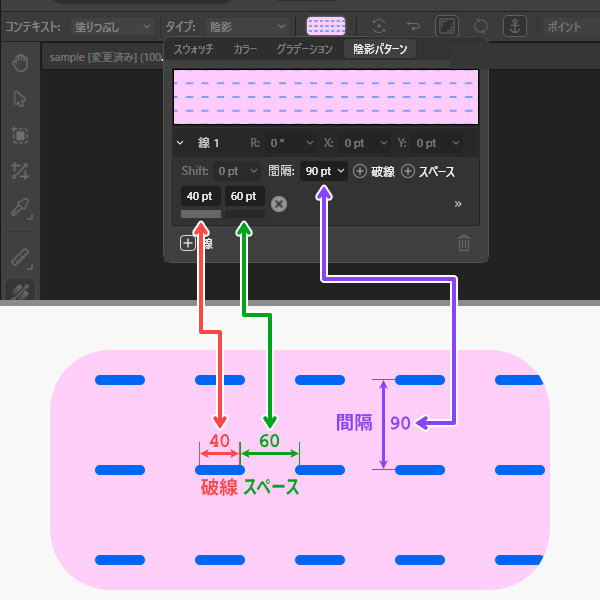The image size is (600, 600).
Task: Collapse the 線 1 row chevron
Action: click(180, 143)
